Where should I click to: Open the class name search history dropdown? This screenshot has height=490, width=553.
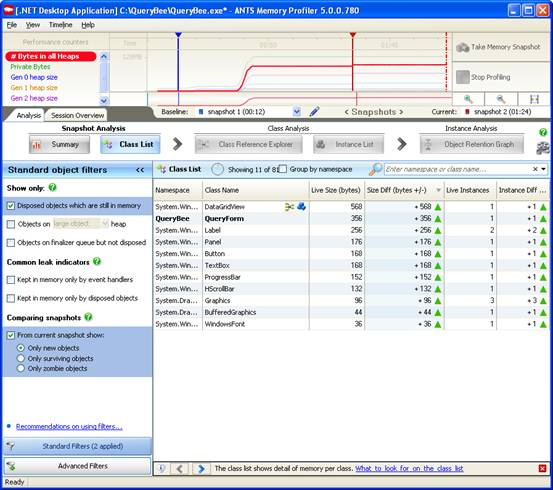point(544,169)
